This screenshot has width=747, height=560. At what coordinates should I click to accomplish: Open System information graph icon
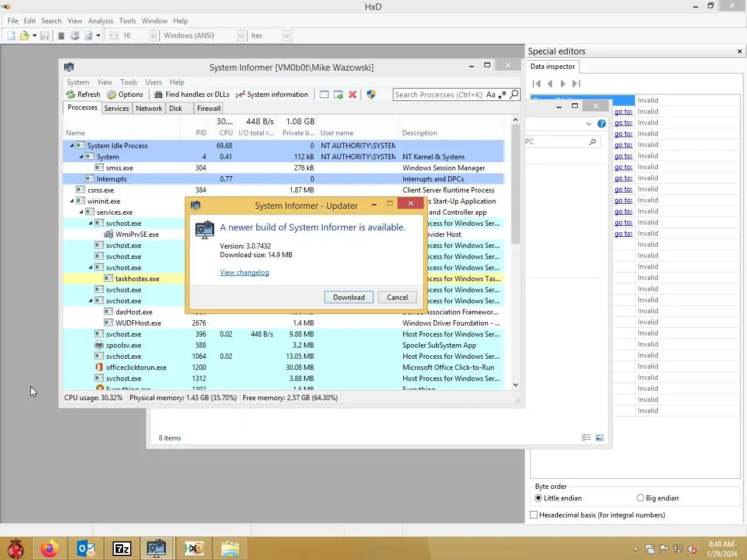point(240,94)
